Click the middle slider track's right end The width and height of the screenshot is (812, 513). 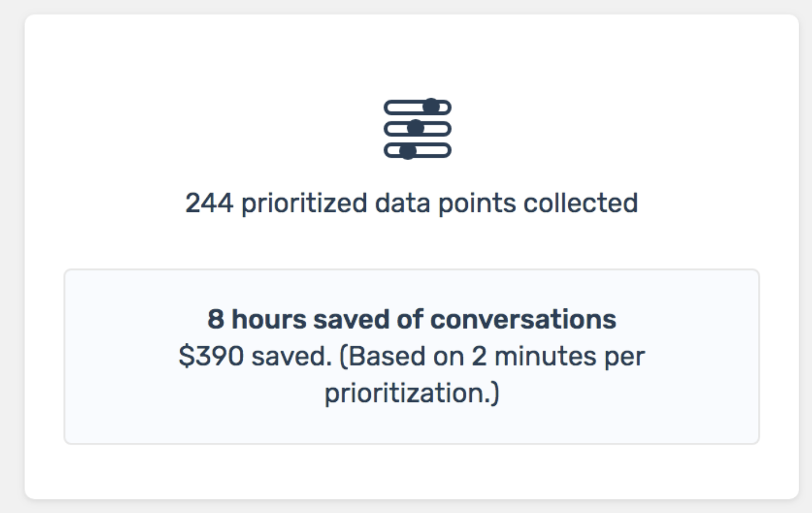pyautogui.click(x=444, y=129)
